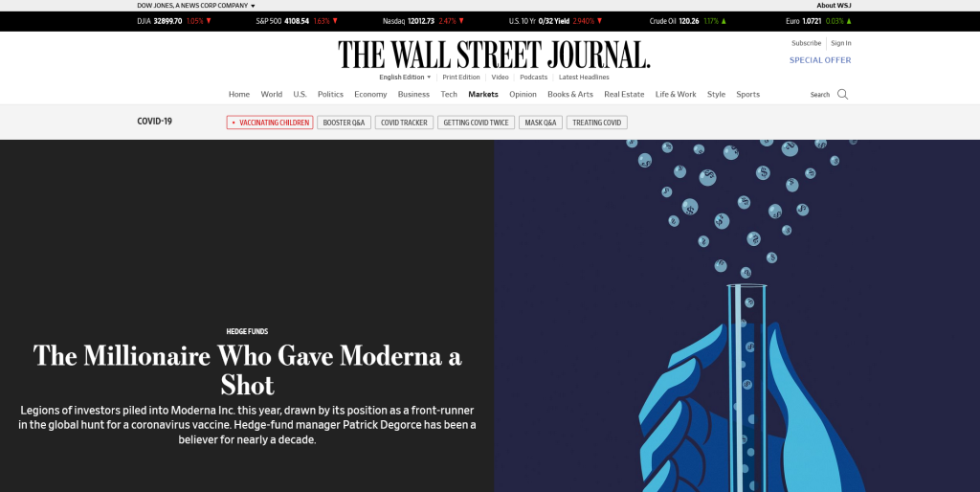Open the Style section
The width and height of the screenshot is (980, 492).
click(716, 95)
